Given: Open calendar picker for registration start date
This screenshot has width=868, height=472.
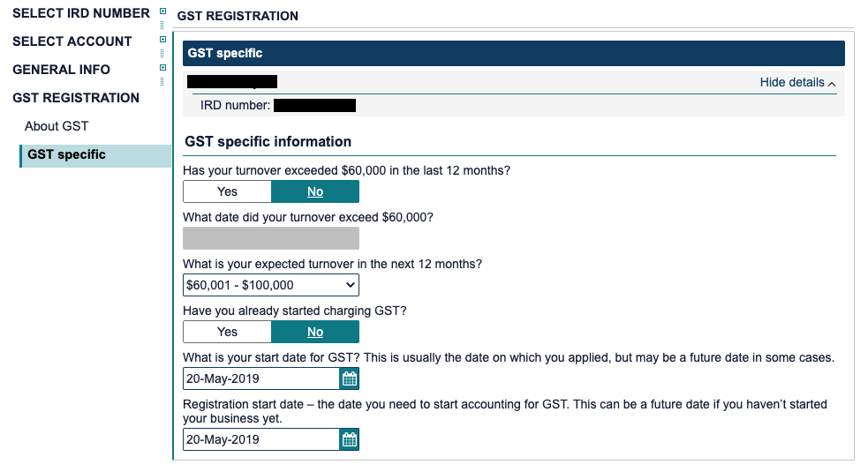Looking at the screenshot, I should point(350,439).
